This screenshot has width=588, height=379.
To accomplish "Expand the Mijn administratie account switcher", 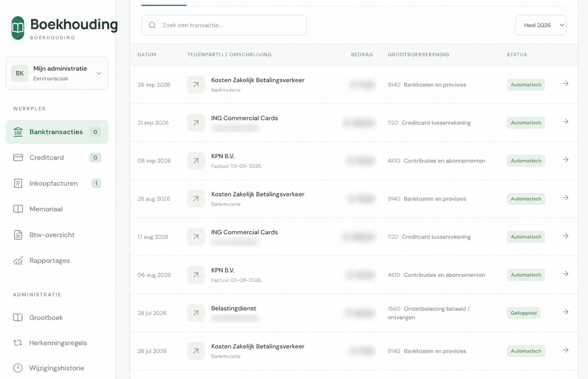I will tap(57, 73).
